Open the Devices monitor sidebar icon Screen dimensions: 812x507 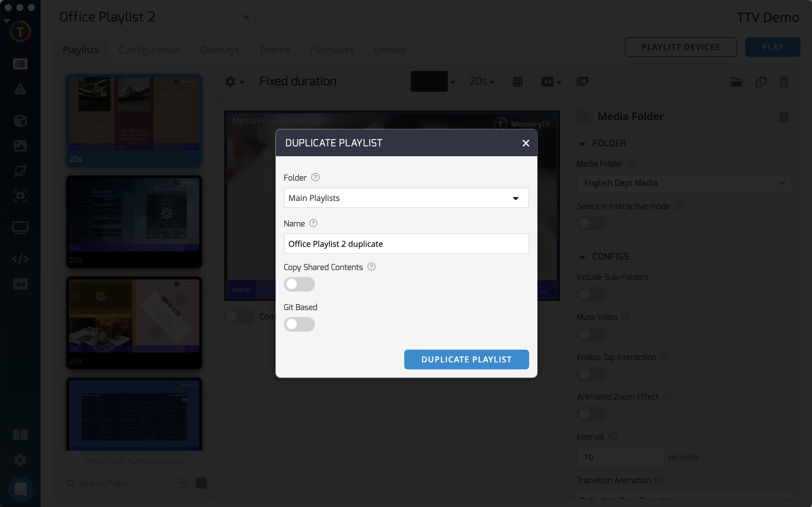click(x=20, y=228)
